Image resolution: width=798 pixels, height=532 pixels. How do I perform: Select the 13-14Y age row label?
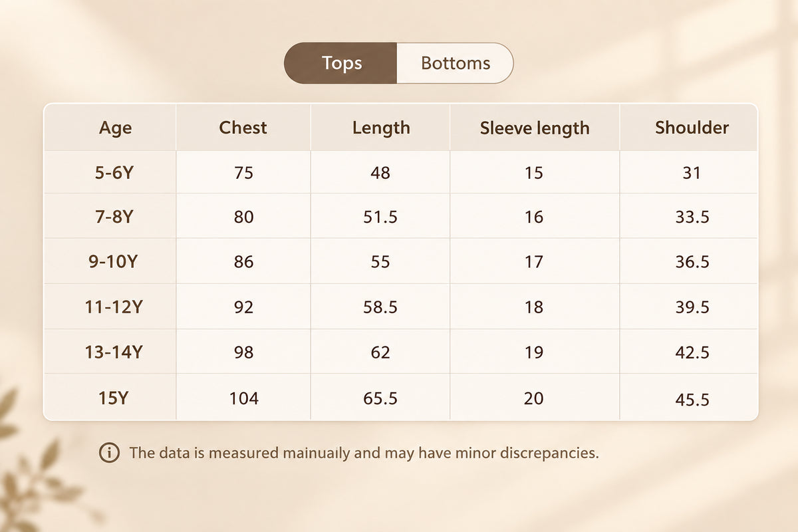click(113, 352)
